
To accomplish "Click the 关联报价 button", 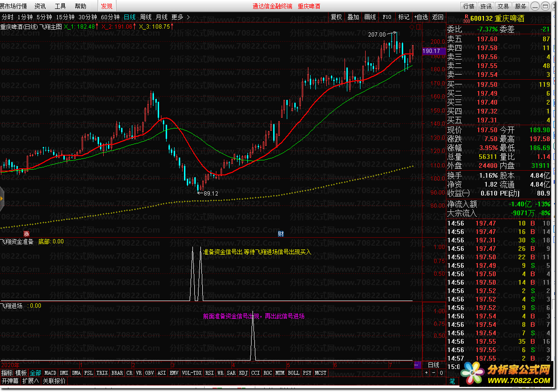I will (54, 381).
